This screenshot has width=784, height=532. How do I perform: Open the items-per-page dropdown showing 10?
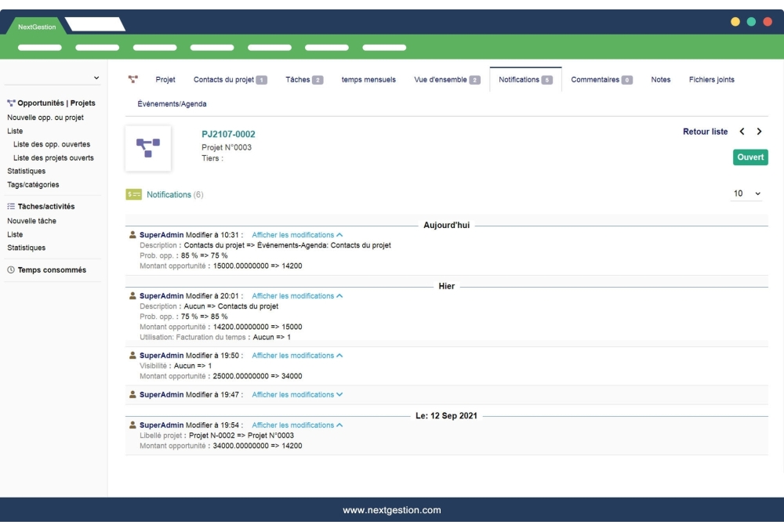click(x=746, y=193)
